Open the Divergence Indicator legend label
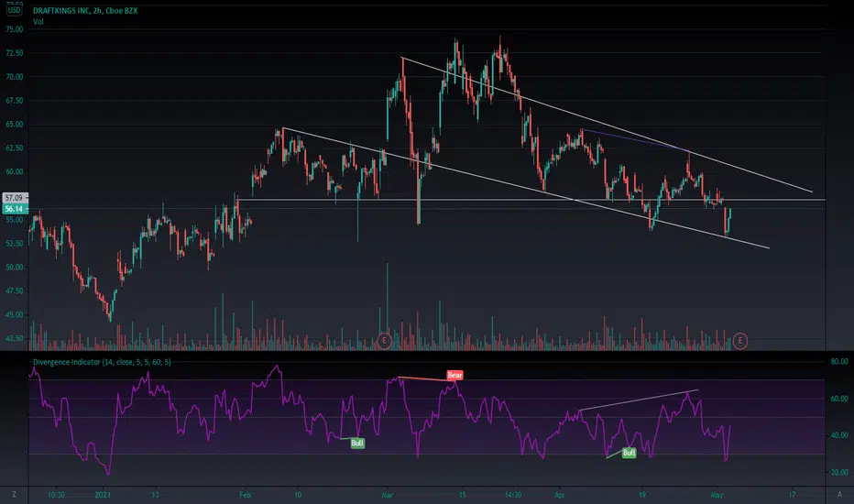This screenshot has width=854, height=504. pyautogui.click(x=102, y=362)
